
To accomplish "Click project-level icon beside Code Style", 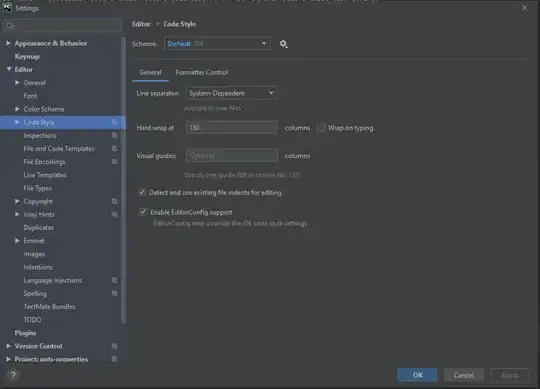I will tap(114, 122).
